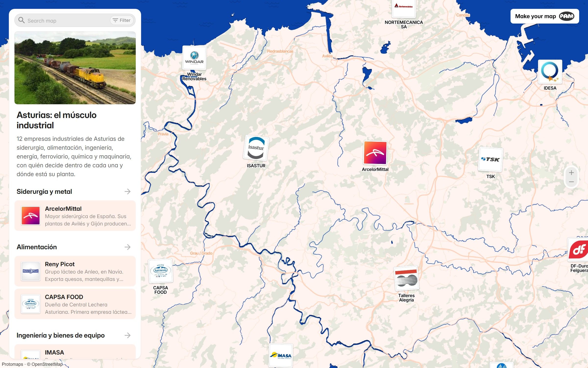Click the TSK logo map pin
The image size is (588, 368).
coord(490,159)
